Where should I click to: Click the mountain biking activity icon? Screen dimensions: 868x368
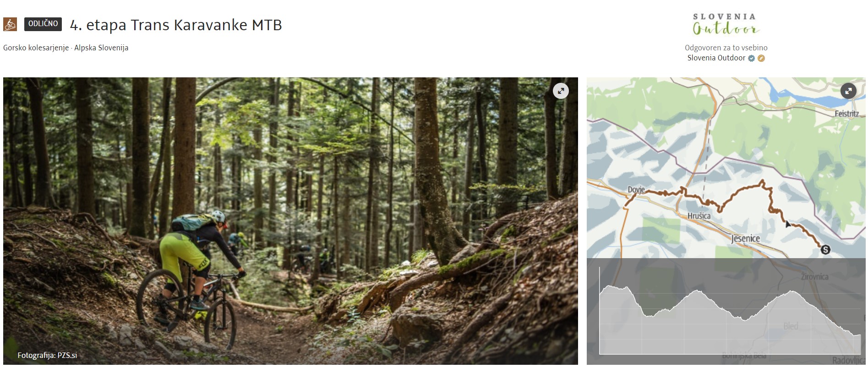pyautogui.click(x=10, y=24)
